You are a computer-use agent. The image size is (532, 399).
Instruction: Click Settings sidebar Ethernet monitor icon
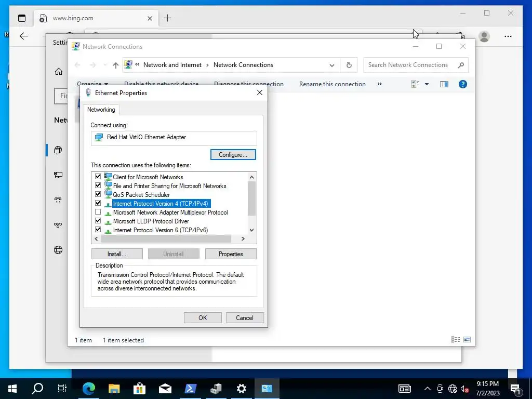click(58, 175)
